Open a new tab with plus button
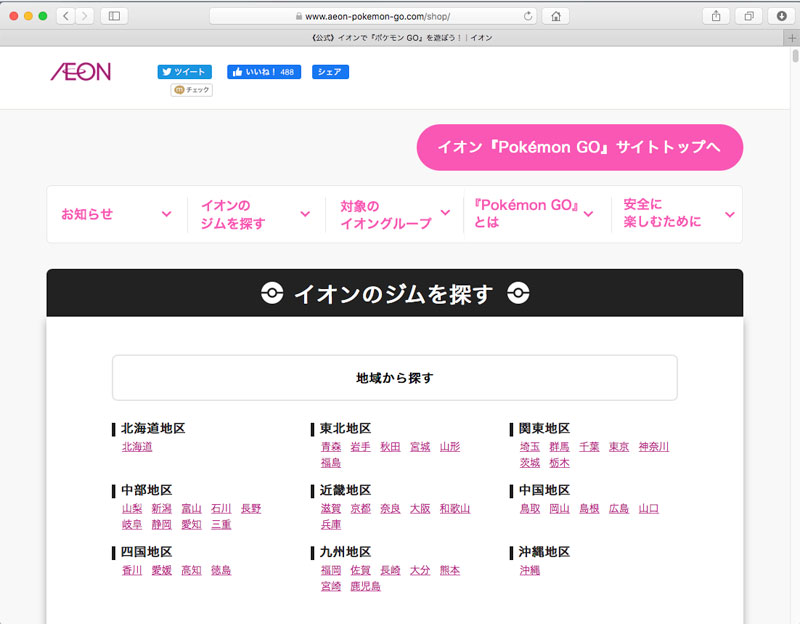 (792, 38)
